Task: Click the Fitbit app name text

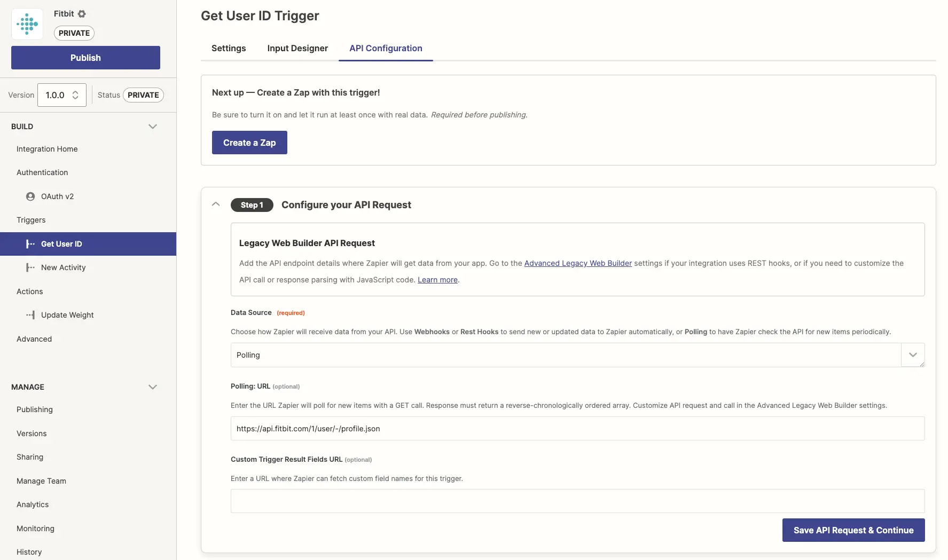Action: pyautogui.click(x=64, y=14)
